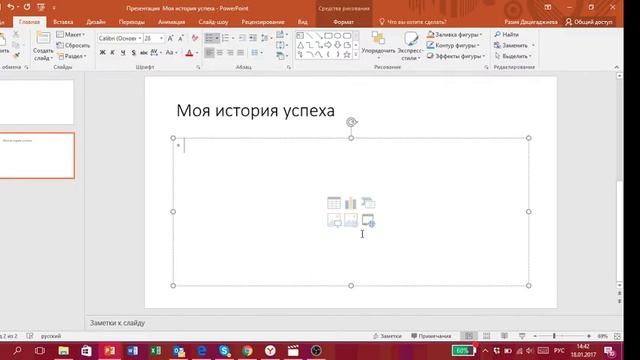The height and width of the screenshot is (360, 640).
Task: Open Shape Effects (Эффекты фигуры) dropdown
Action: [x=456, y=56]
